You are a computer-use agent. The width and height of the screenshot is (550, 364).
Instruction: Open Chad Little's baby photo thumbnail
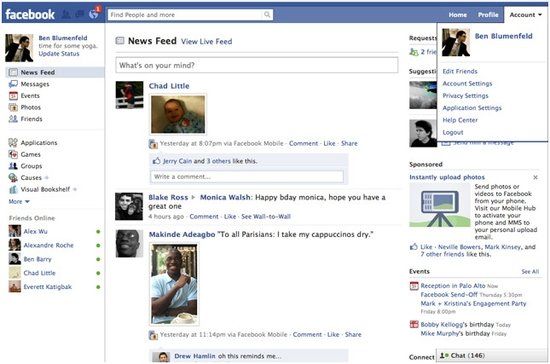[x=178, y=114]
